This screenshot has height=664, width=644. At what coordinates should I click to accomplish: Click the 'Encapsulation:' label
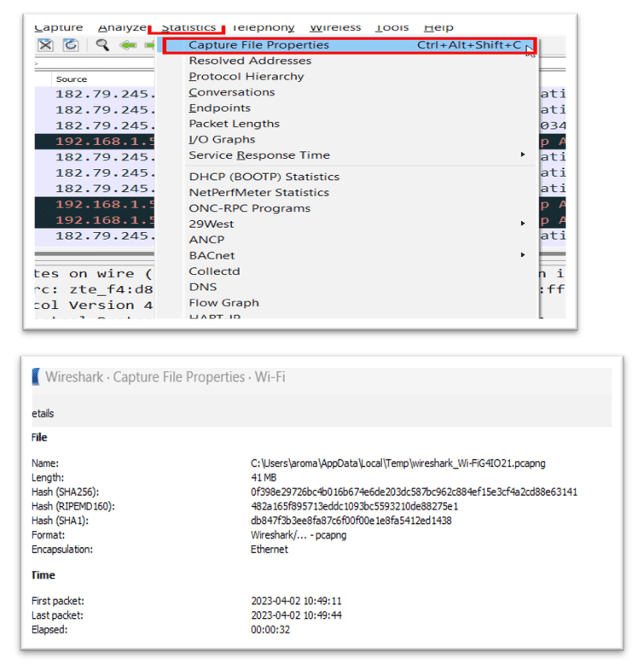pos(62,550)
